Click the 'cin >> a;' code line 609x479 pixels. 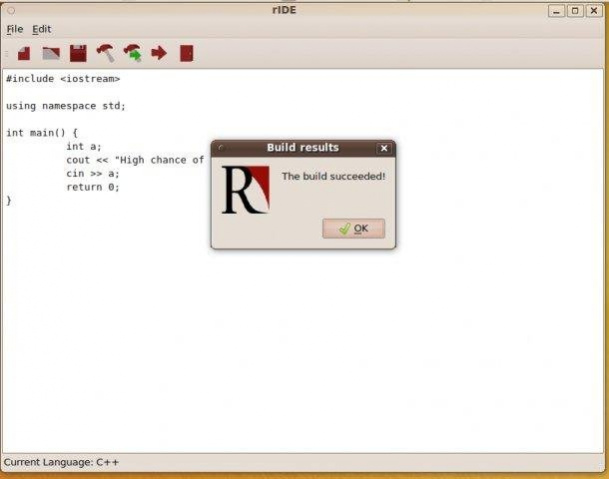[92, 174]
